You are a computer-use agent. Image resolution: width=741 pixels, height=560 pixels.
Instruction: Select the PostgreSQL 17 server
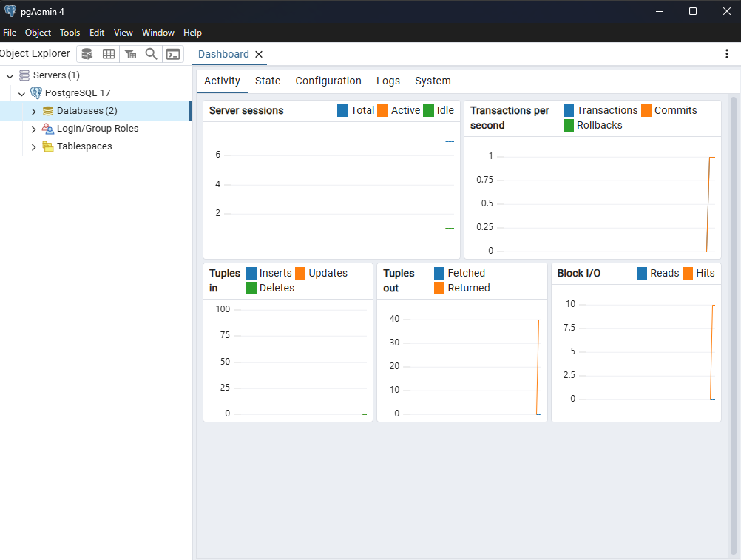tap(78, 93)
